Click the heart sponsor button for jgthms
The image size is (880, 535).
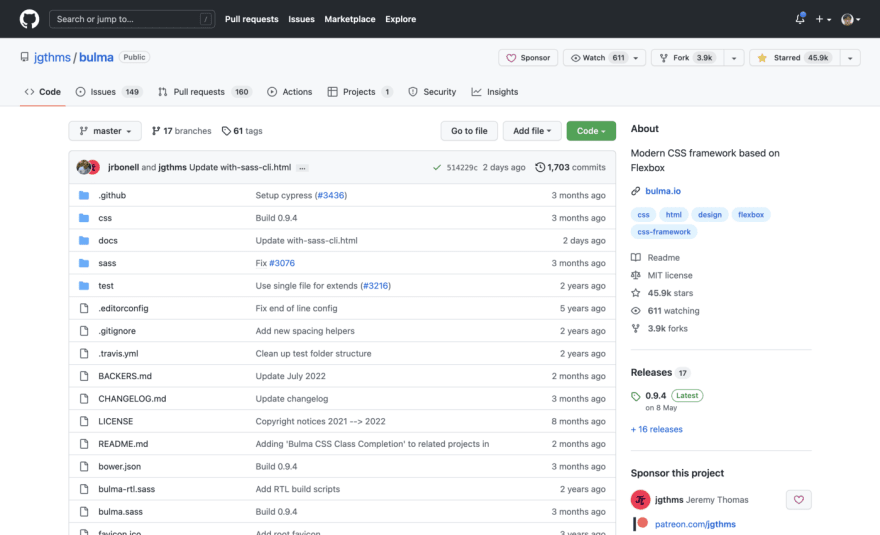tap(799, 500)
